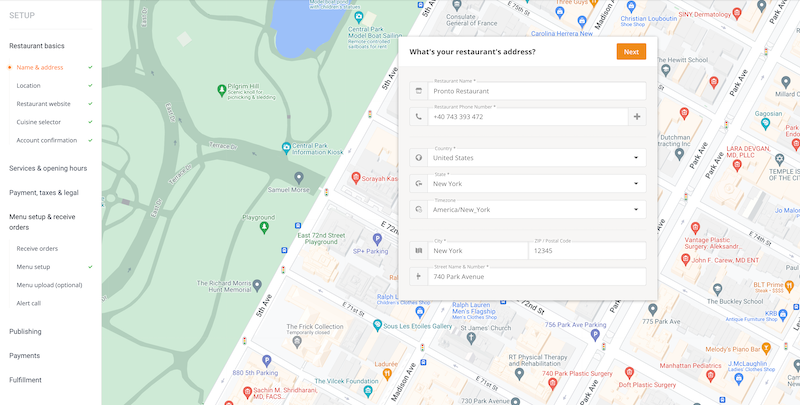Click the Manhattan Pediatrics marker

tap(710, 376)
